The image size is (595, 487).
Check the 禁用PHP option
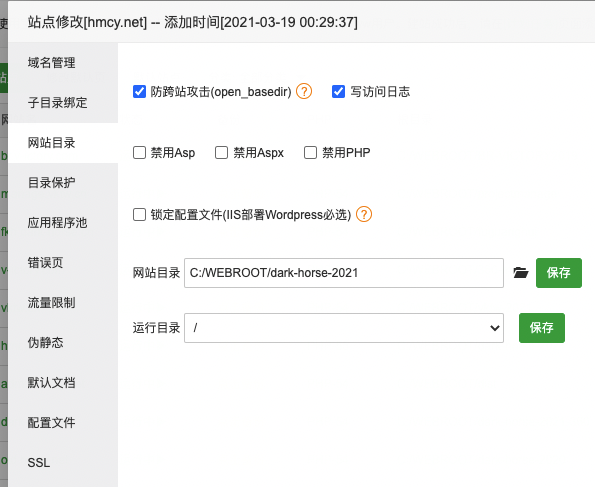(310, 153)
